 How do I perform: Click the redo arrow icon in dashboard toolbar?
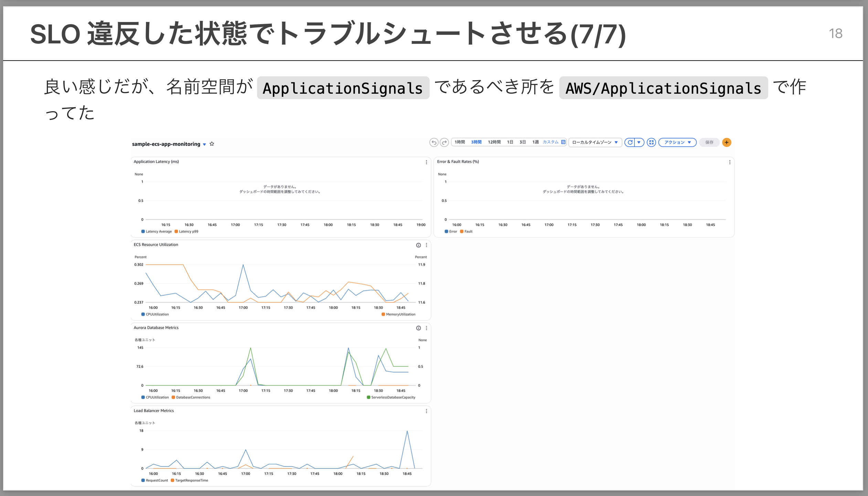pyautogui.click(x=444, y=142)
